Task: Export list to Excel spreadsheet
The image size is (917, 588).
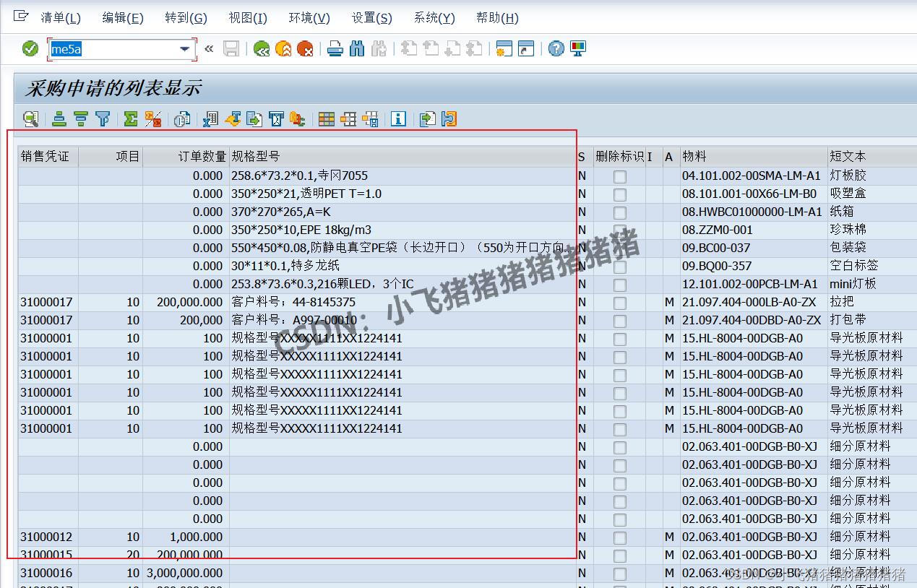Action: [x=210, y=118]
